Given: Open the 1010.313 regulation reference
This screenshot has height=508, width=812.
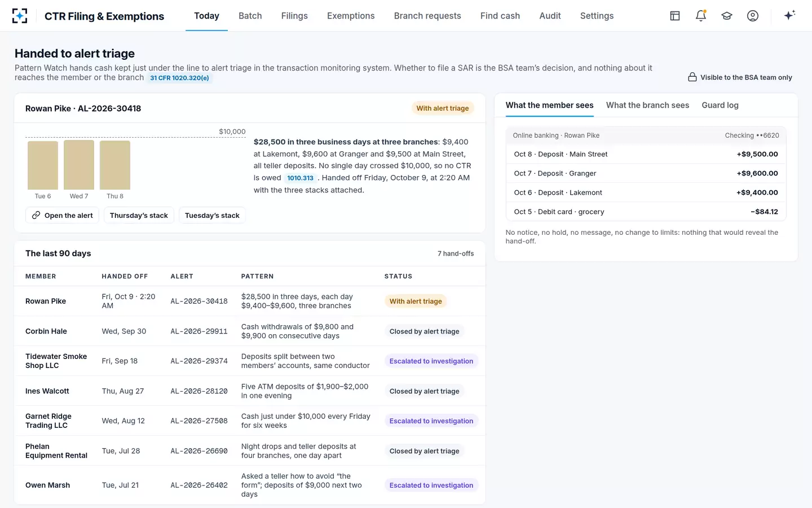Looking at the screenshot, I should click(x=300, y=178).
